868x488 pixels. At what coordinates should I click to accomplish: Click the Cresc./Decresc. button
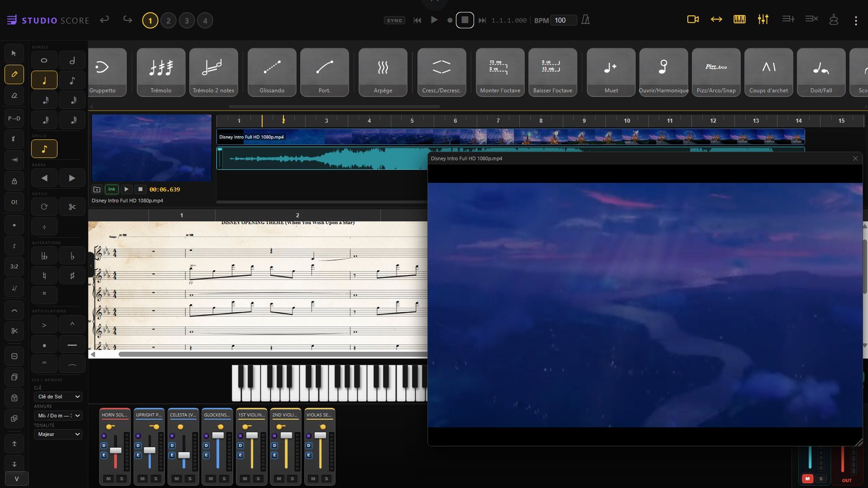point(442,72)
